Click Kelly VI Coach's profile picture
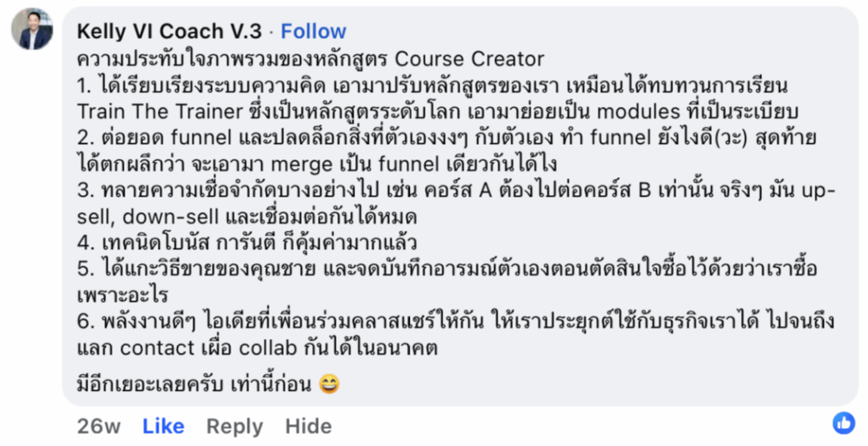The width and height of the screenshot is (868, 446). coord(32,30)
